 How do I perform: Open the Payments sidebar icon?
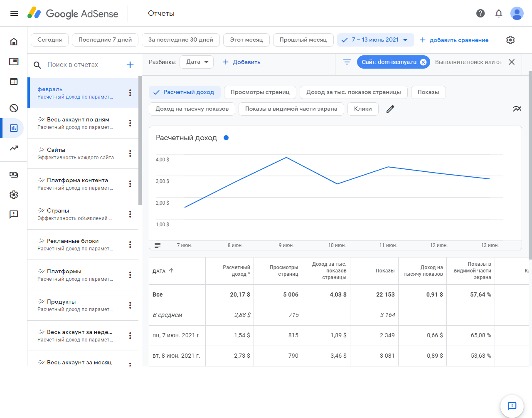[x=14, y=175]
